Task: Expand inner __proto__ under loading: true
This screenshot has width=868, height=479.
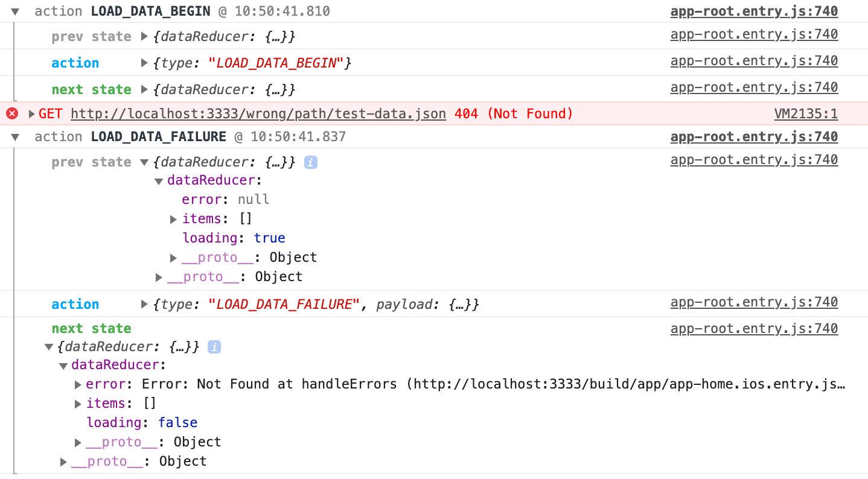Action: [174, 258]
